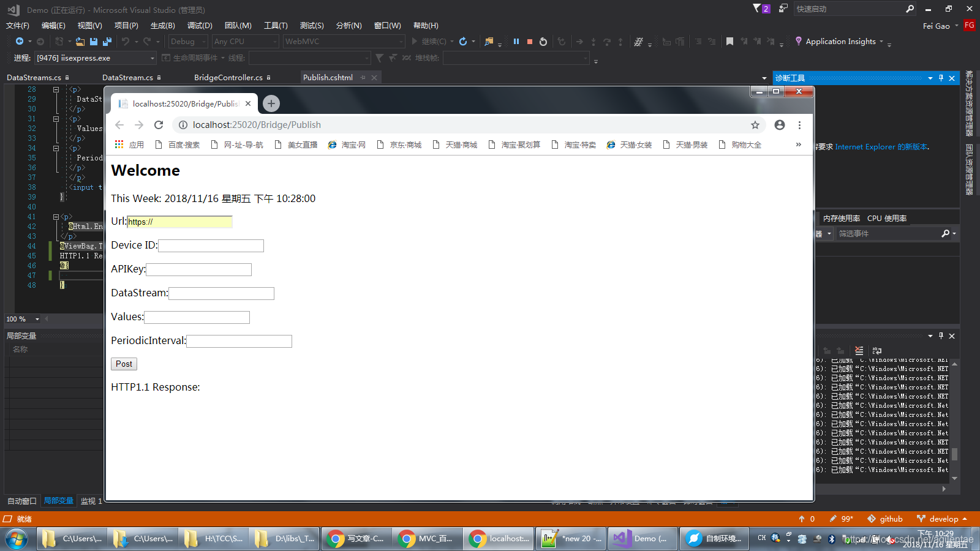This screenshot has height=551, width=980.
Task: Click the navigate backward arrow in Visual Studio toolbar
Action: point(20,41)
